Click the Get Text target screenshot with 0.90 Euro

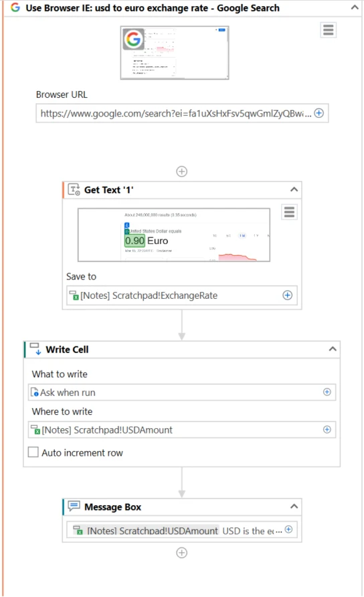(174, 235)
